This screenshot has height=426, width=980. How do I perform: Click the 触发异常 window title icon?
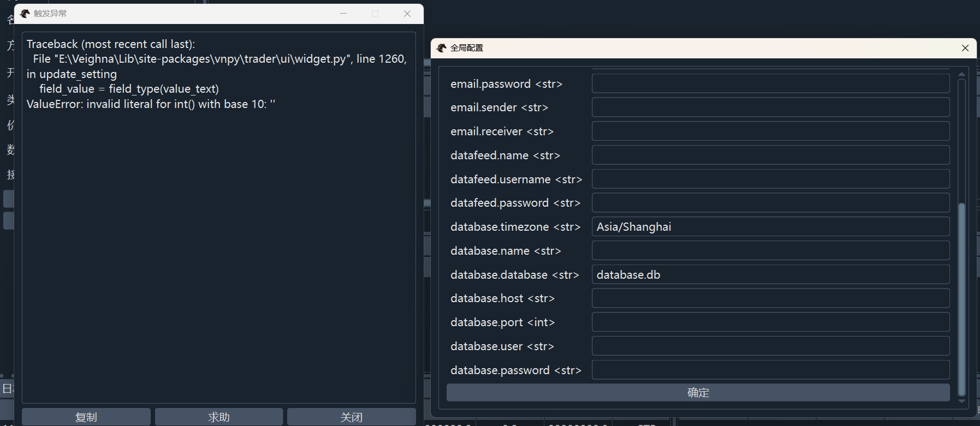point(25,14)
